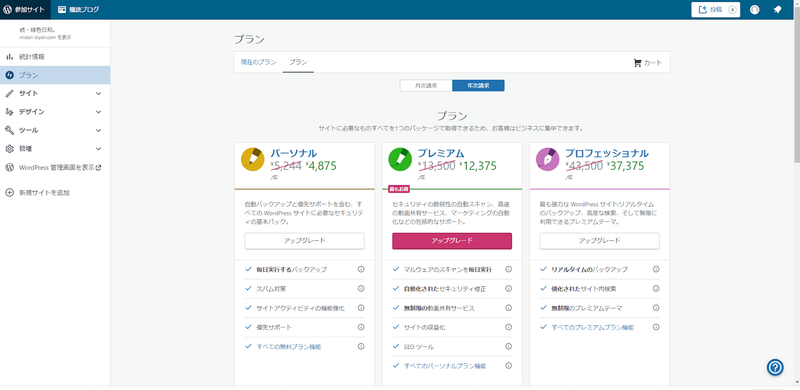Show info for リアルタイムのバックアップ

(656, 269)
